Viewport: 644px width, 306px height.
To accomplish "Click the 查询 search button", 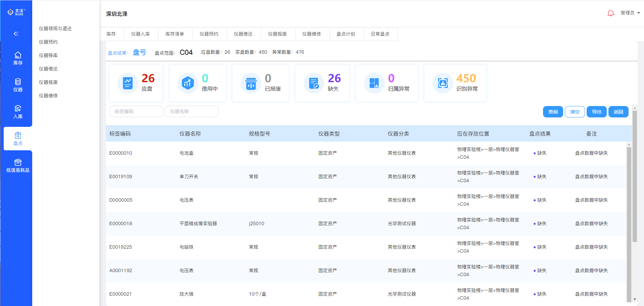I will pos(553,112).
